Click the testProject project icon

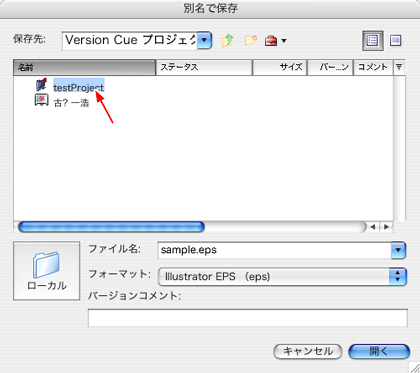pyautogui.click(x=41, y=85)
